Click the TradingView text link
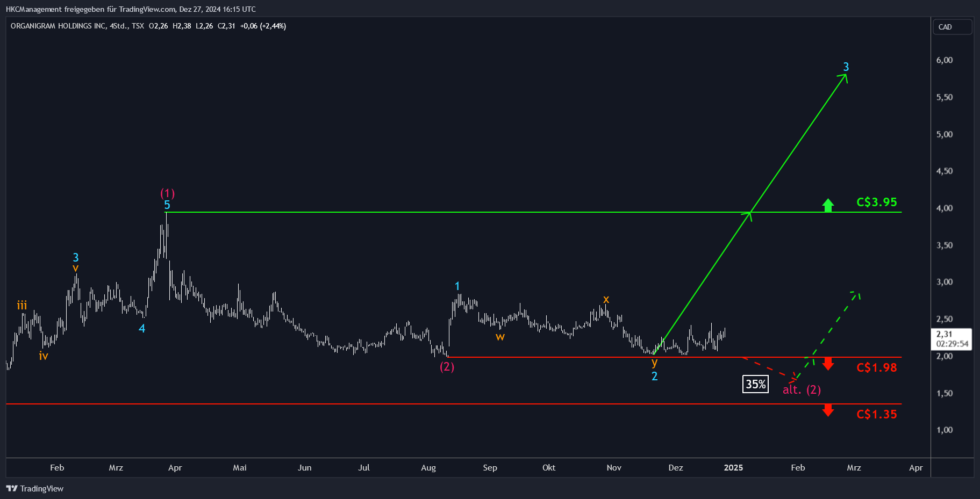 click(42, 488)
